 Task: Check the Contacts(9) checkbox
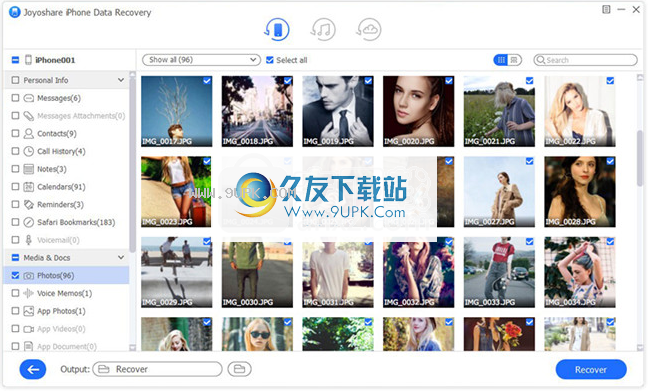[15, 134]
